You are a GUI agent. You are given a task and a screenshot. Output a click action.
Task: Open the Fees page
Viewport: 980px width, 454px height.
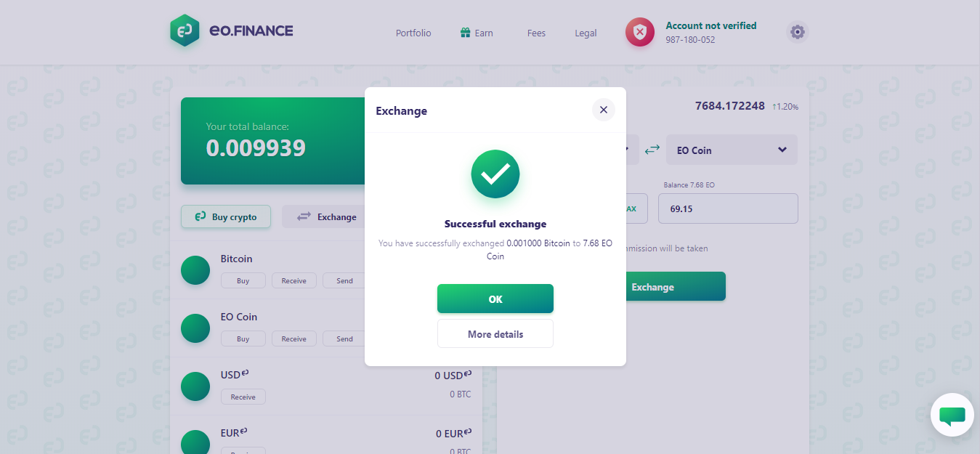[536, 33]
